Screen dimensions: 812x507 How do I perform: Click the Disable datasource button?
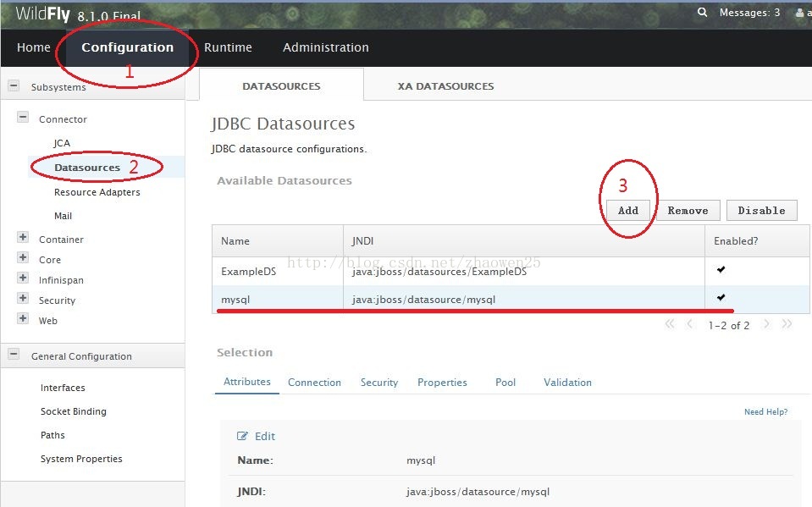pos(761,211)
